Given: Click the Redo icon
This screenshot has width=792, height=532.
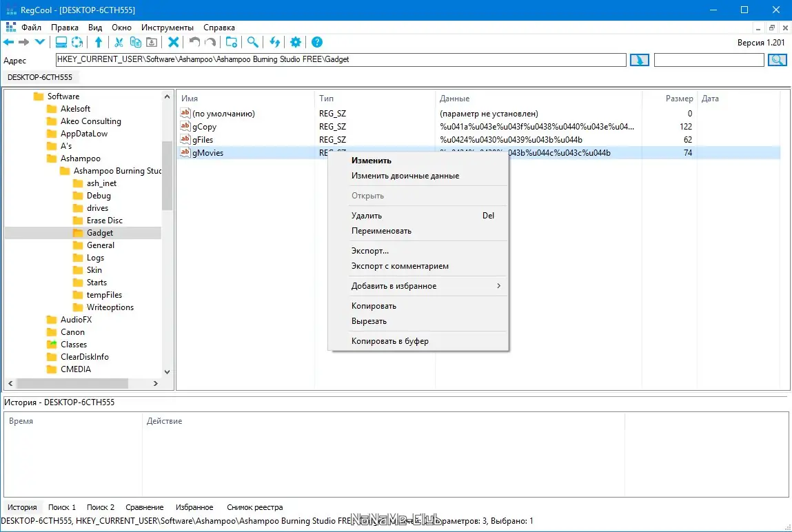Looking at the screenshot, I should point(211,43).
